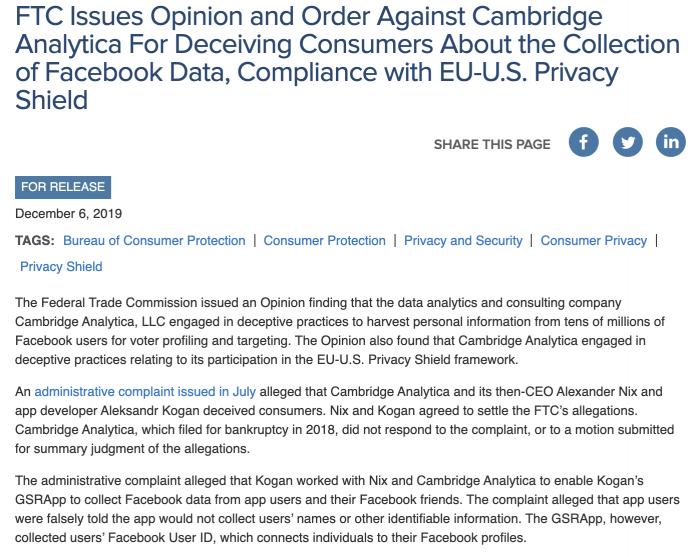
Task: Go to the Consumer Privacy tag
Action: point(594,241)
